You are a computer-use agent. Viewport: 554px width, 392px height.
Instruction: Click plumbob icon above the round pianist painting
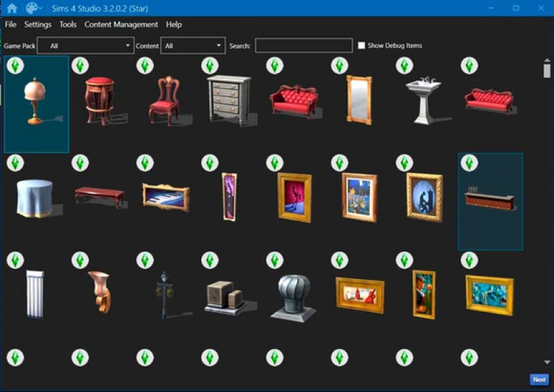point(404,163)
